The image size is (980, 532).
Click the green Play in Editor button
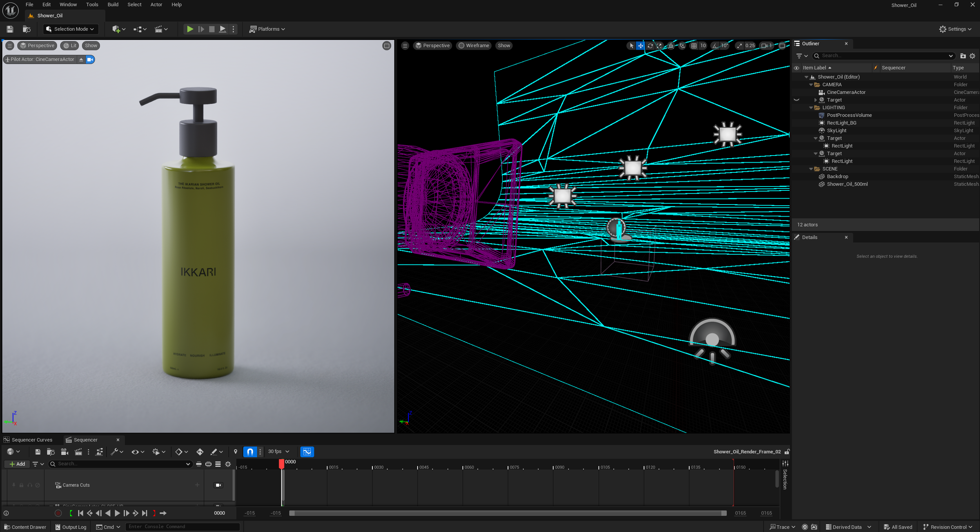[190, 29]
